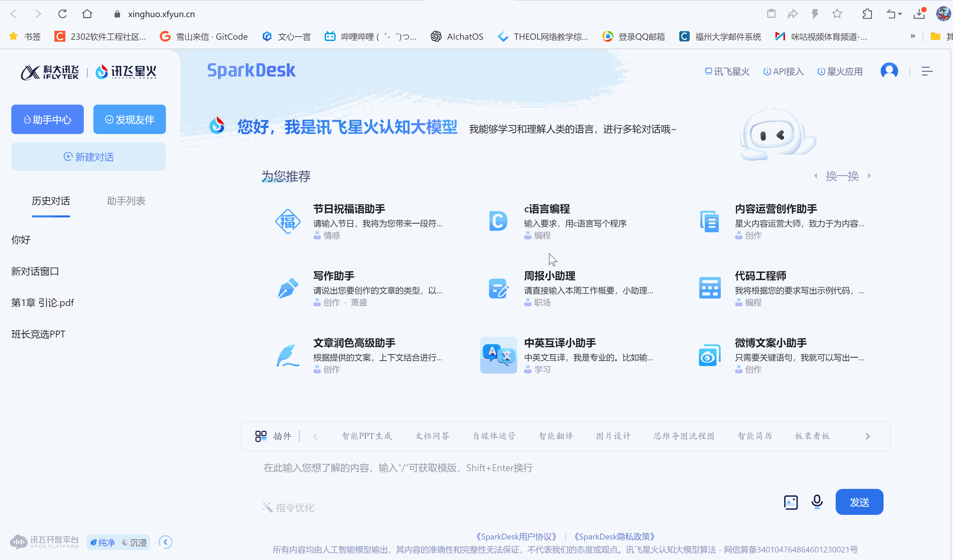
Task: Start voice input with microphone icon
Action: [817, 502]
